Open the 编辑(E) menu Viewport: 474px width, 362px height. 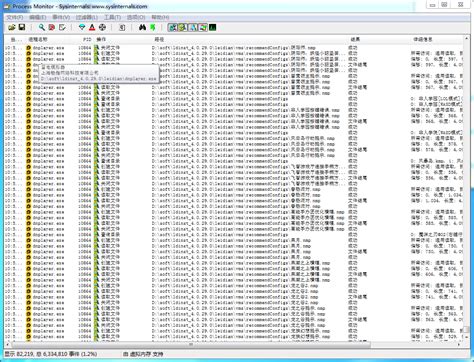tap(38, 17)
